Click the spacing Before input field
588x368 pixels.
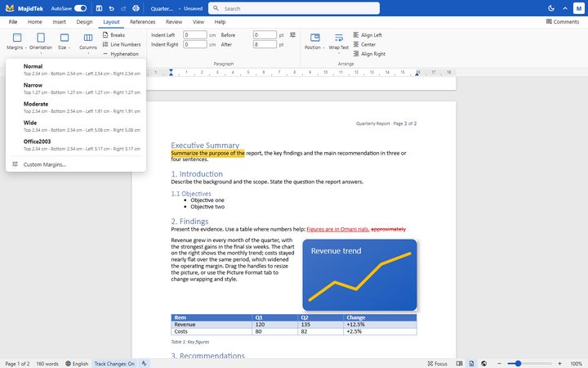(265, 35)
